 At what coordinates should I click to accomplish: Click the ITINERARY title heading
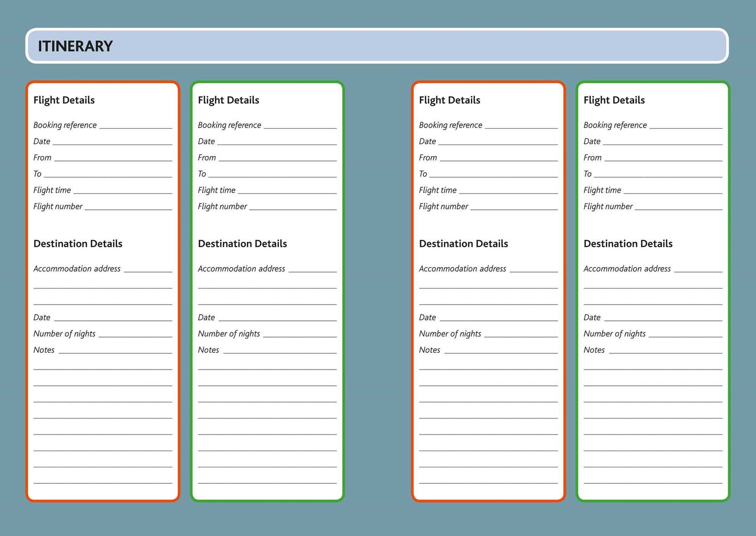click(x=75, y=46)
